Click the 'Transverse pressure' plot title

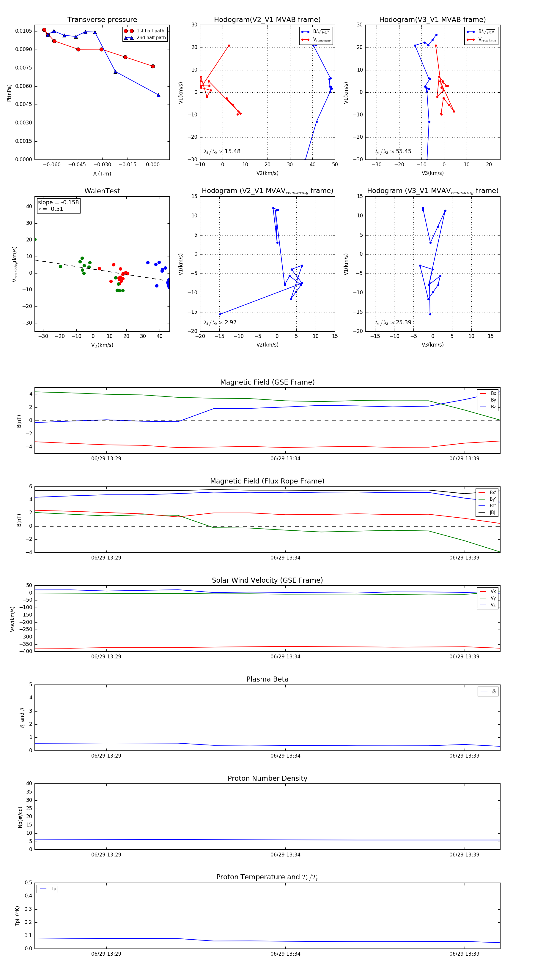pyautogui.click(x=102, y=19)
